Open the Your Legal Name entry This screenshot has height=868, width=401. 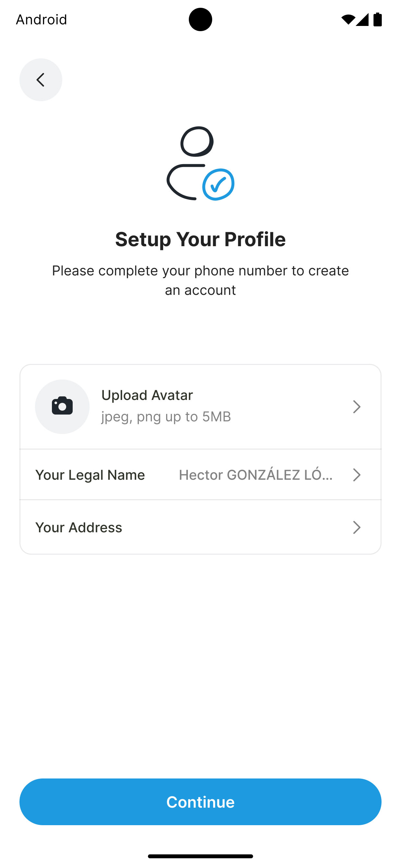coord(90,475)
